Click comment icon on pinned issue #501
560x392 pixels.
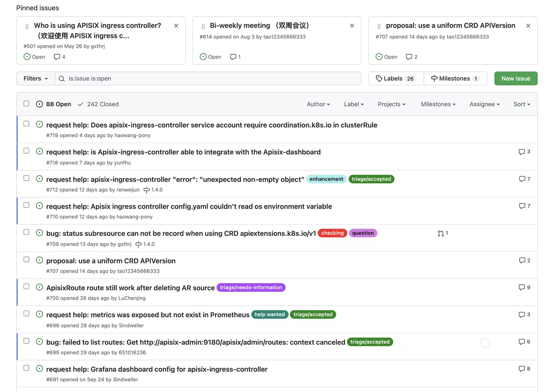(x=57, y=57)
